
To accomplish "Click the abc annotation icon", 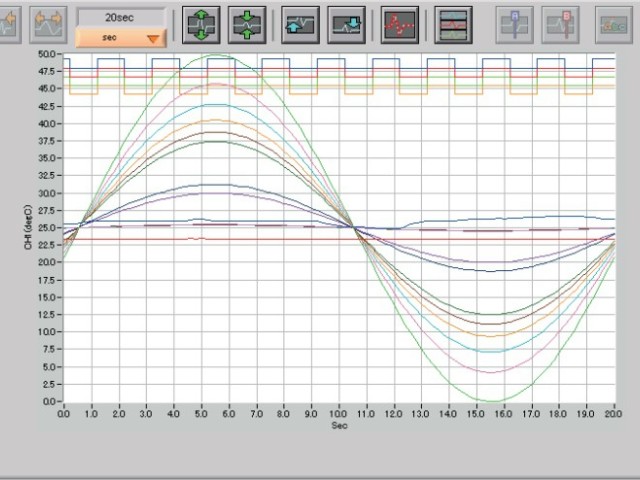I will coord(613,24).
